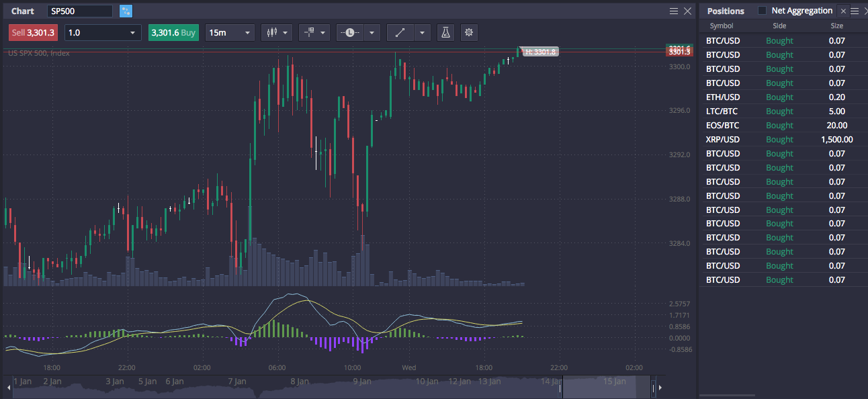Viewport: 868px width, 399px height.
Task: Open the Positions panel hamburger menu
Action: click(x=855, y=11)
